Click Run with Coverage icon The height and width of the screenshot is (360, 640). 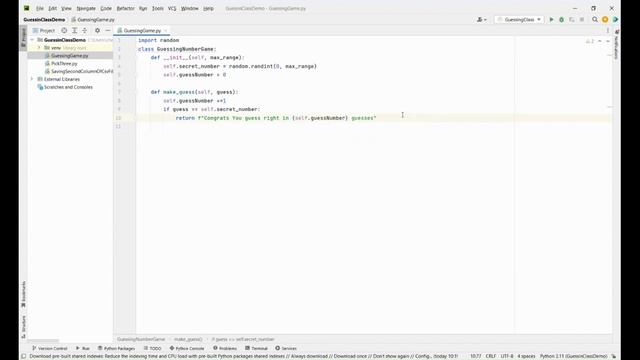(572, 20)
